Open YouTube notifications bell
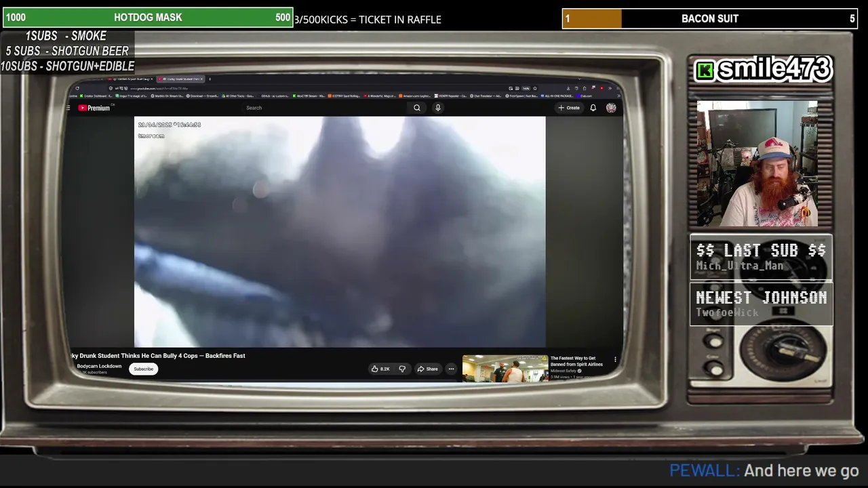 (x=593, y=108)
